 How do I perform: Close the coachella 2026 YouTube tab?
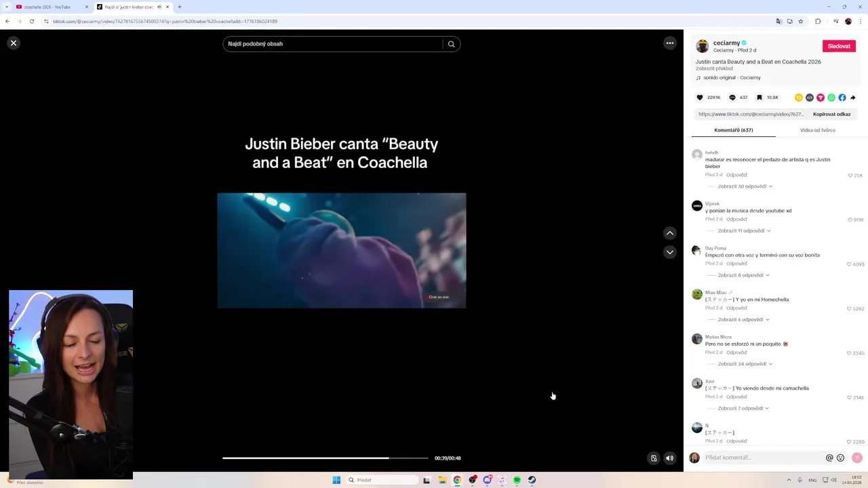click(x=87, y=7)
